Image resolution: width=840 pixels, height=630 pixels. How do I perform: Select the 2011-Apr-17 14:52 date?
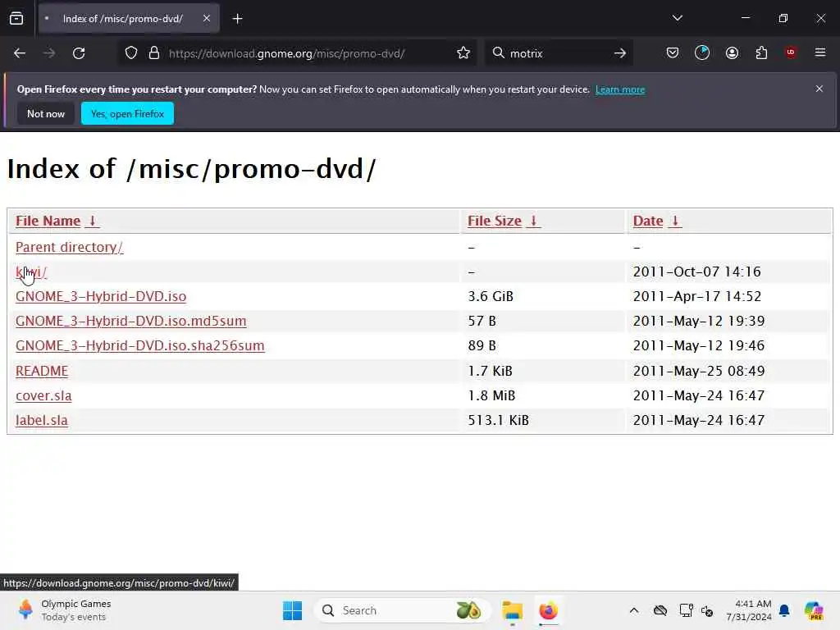(x=697, y=296)
